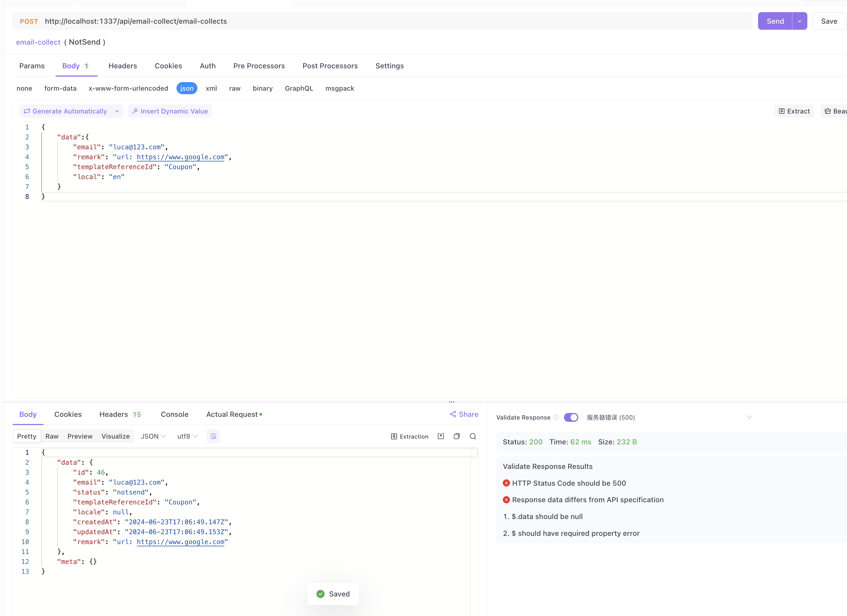Click the email-collect link
847x616 pixels.
pos(38,42)
